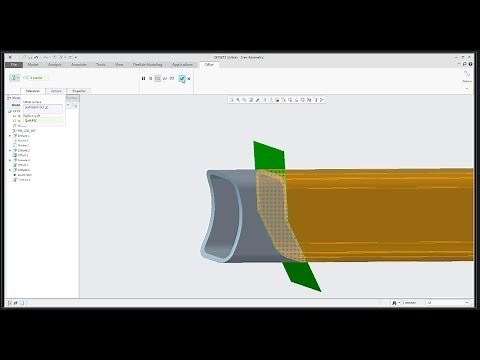Expand the Extrude 3 tree node
The height and width of the screenshot is (360, 480).
10,160
